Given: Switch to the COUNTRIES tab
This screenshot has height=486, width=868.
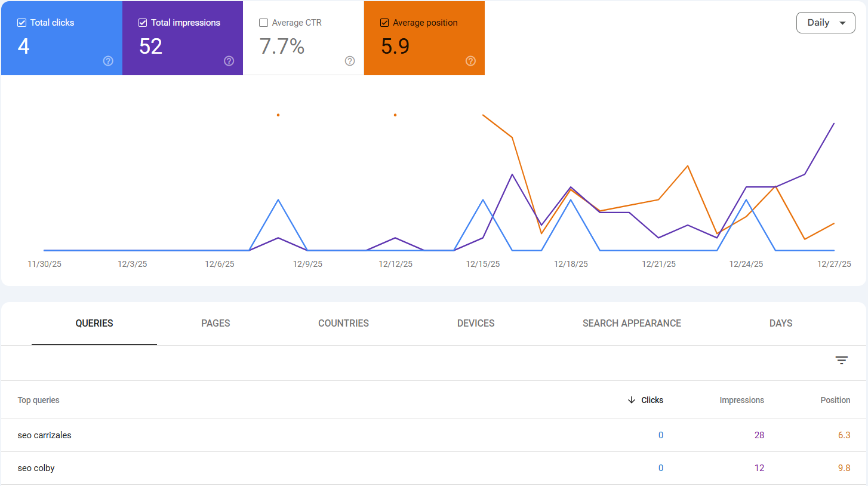Looking at the screenshot, I should (343, 323).
